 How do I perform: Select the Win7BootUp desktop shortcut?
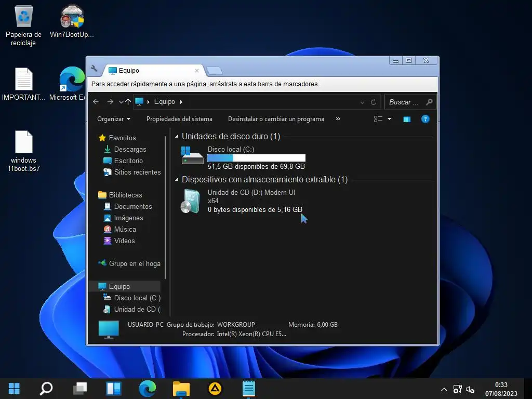coord(72,21)
